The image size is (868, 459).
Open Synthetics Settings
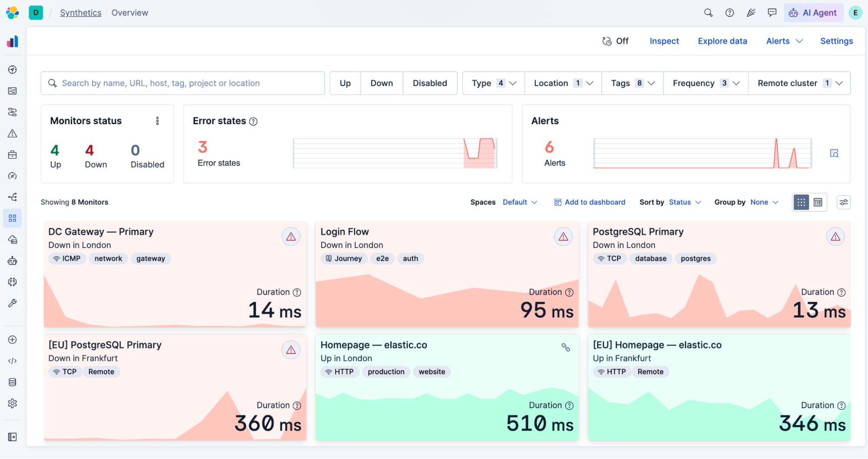(x=836, y=41)
